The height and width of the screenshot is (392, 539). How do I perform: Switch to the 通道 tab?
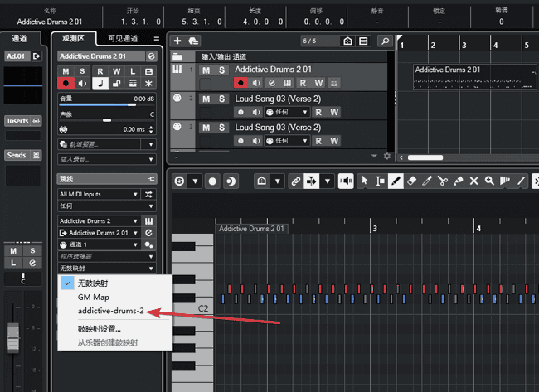[x=19, y=38]
